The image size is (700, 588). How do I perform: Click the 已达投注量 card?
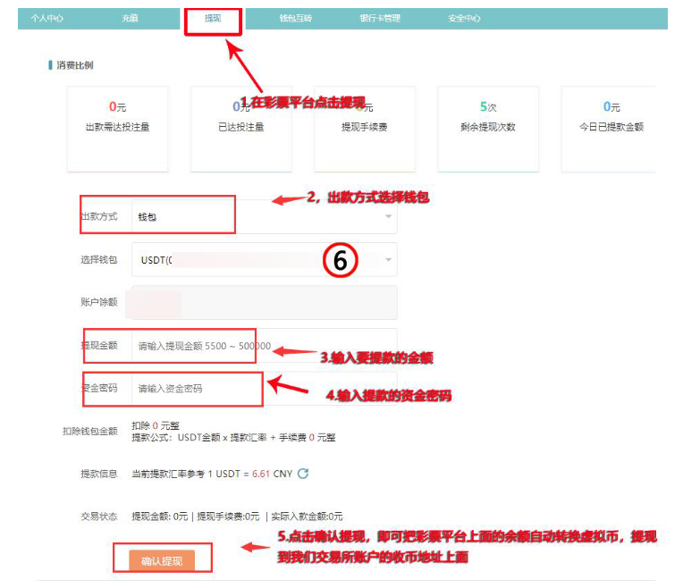tap(241, 128)
